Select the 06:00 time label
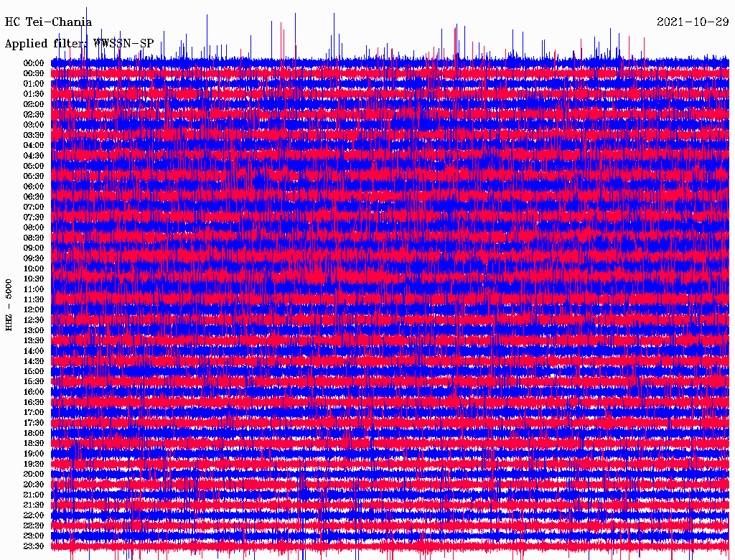Viewport: 735px width, 560px height. click(x=34, y=186)
